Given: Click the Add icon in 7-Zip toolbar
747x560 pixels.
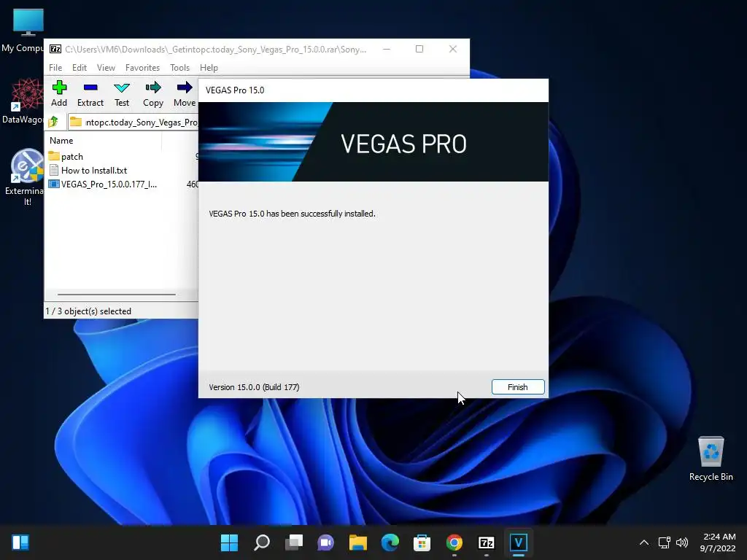Looking at the screenshot, I should point(59,94).
